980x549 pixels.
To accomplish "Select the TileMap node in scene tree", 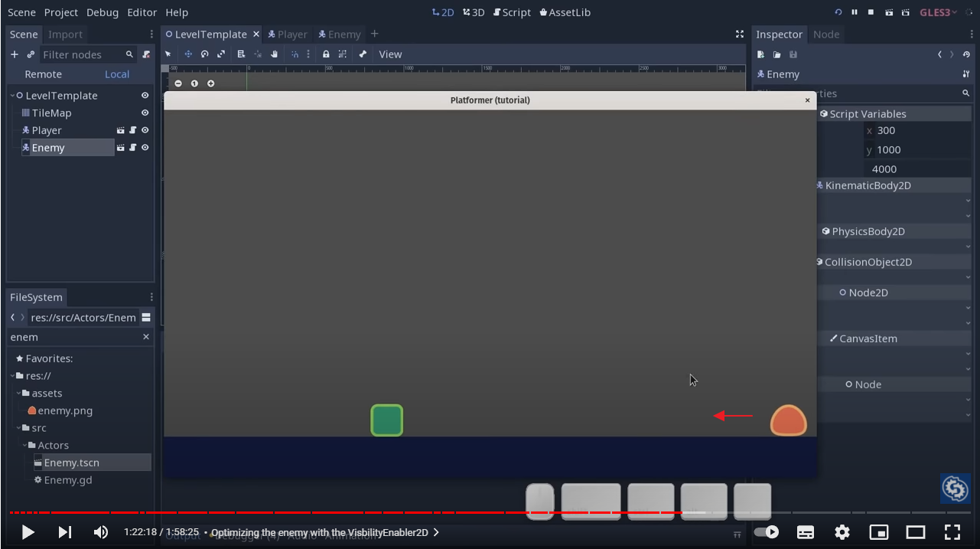I will click(x=51, y=113).
